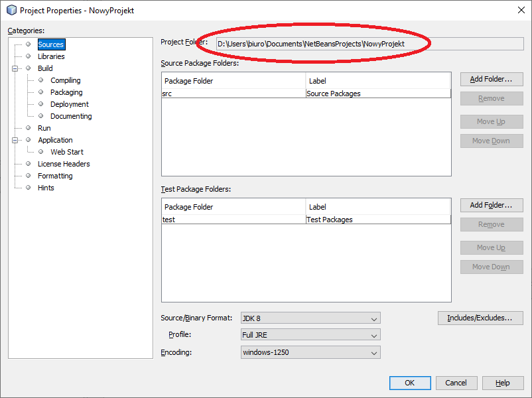532x398 pixels.
Task: Select the src row in source packages
Action: coord(232,94)
